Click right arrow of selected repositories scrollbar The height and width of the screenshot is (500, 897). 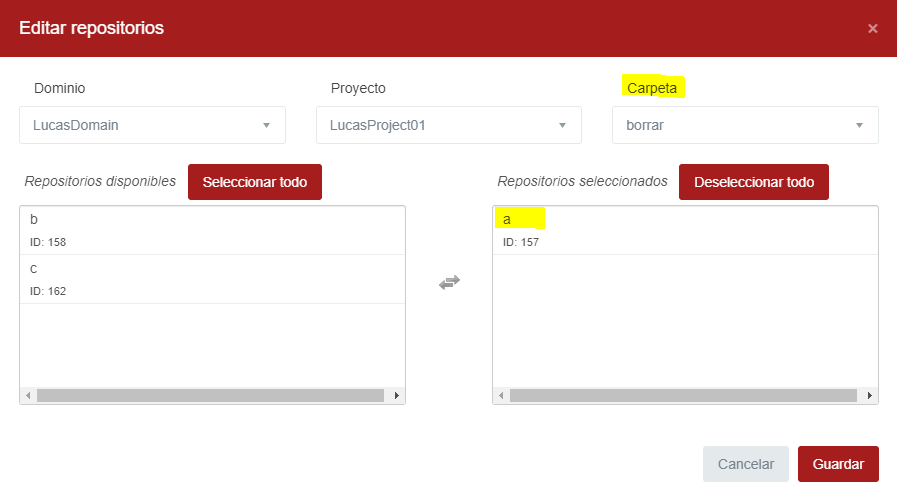(x=871, y=396)
